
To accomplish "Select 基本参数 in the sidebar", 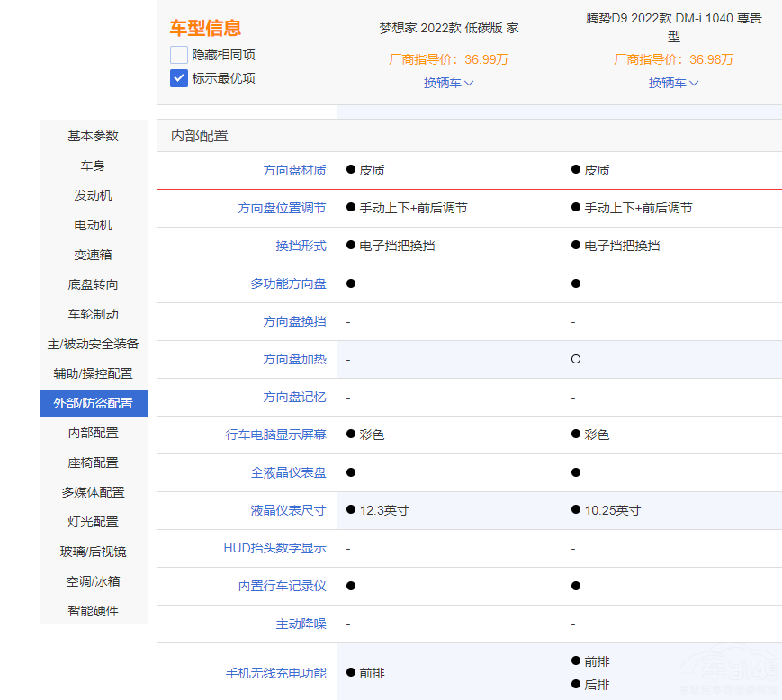I will (94, 136).
